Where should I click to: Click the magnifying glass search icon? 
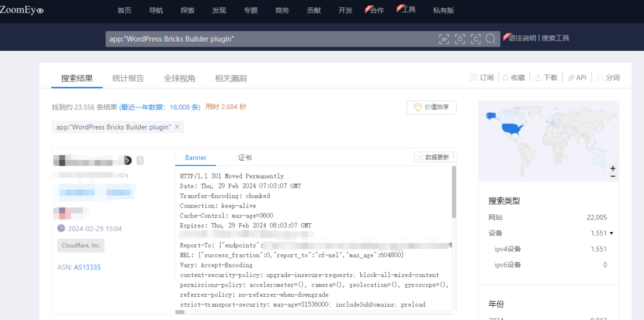click(490, 39)
